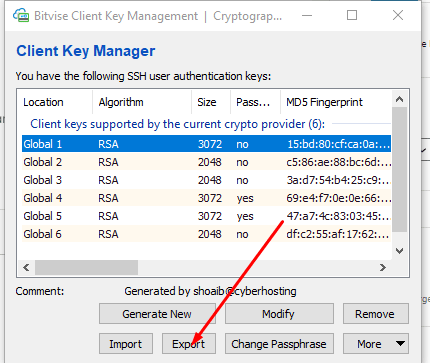Screen dimensions: 430x363
Task: Click the Change Passphrase button
Action: click(x=279, y=344)
